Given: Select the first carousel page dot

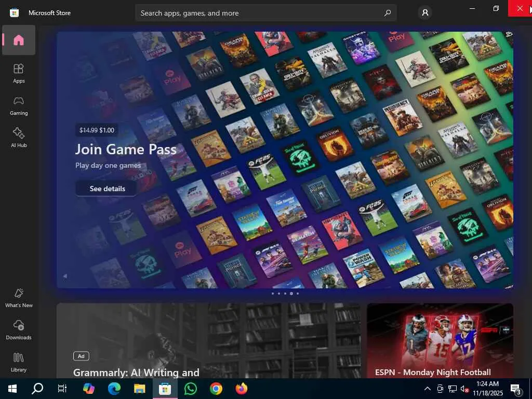Looking at the screenshot, I should point(273,294).
